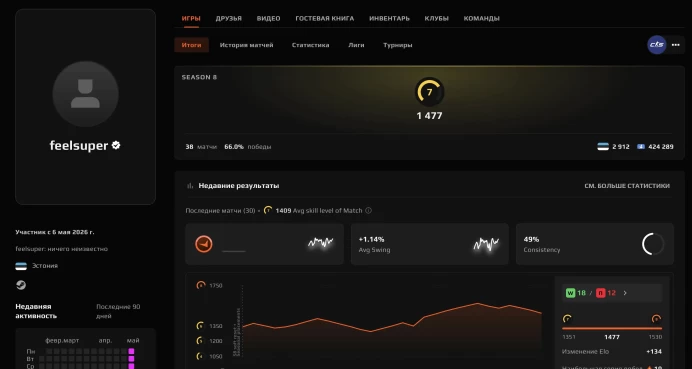Click the Consistency circular progress ring

(653, 244)
